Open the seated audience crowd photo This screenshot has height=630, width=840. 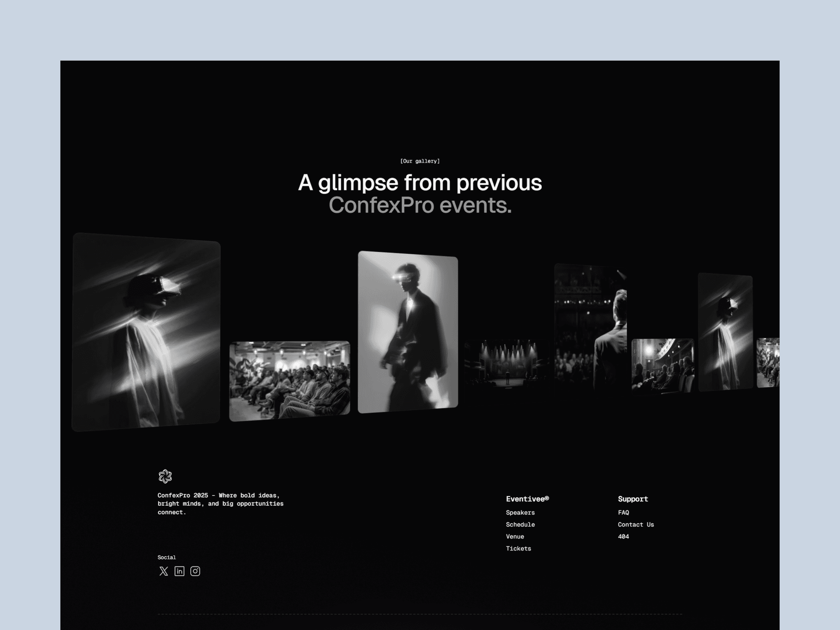pyautogui.click(x=289, y=381)
